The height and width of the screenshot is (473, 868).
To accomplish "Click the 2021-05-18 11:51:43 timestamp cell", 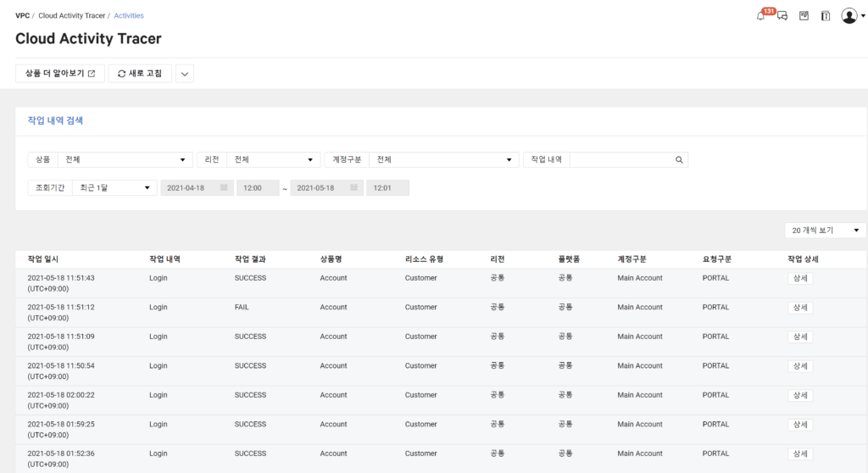I will 61,283.
